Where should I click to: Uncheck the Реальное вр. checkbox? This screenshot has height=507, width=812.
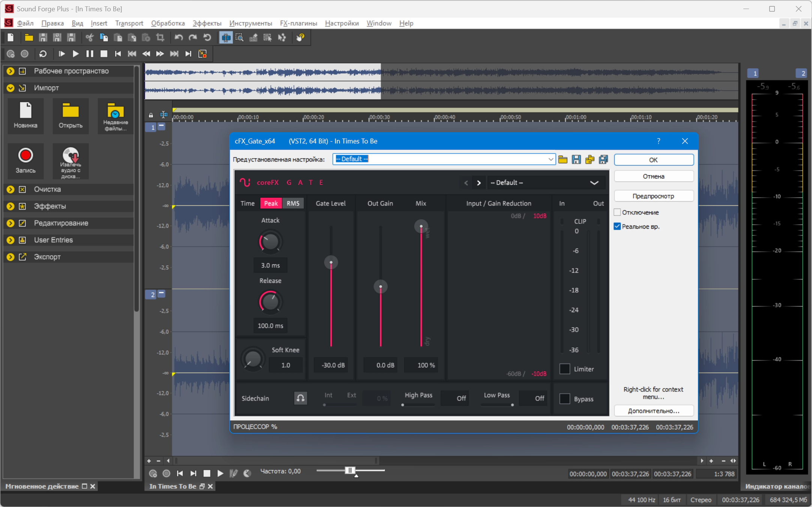coord(617,226)
